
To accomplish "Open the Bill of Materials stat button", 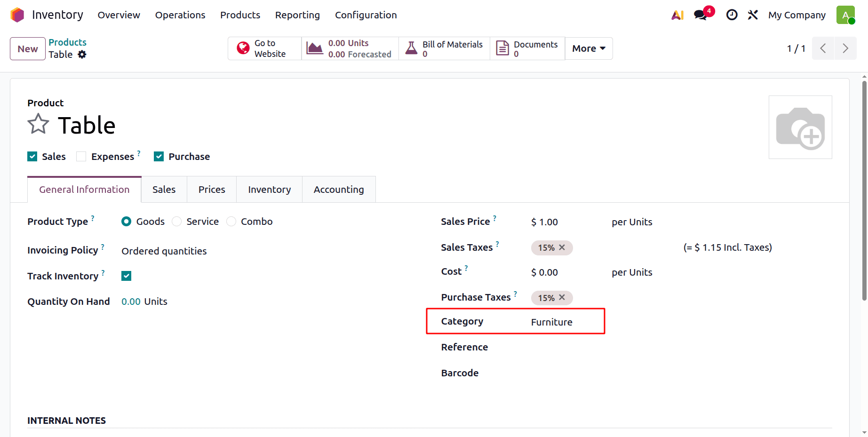I will pyautogui.click(x=444, y=48).
